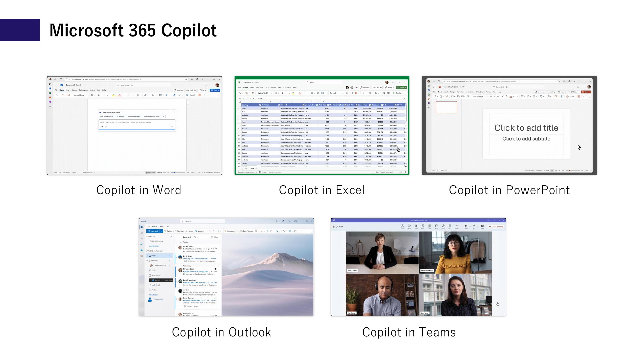Open the Layout tab in Word
This screenshot has width=644, height=362.
(x=75, y=90)
